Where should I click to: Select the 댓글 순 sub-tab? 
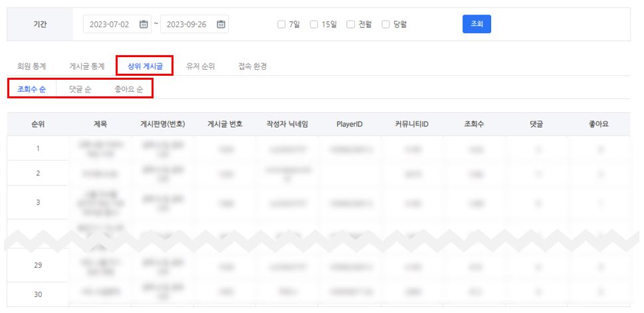pos(80,89)
